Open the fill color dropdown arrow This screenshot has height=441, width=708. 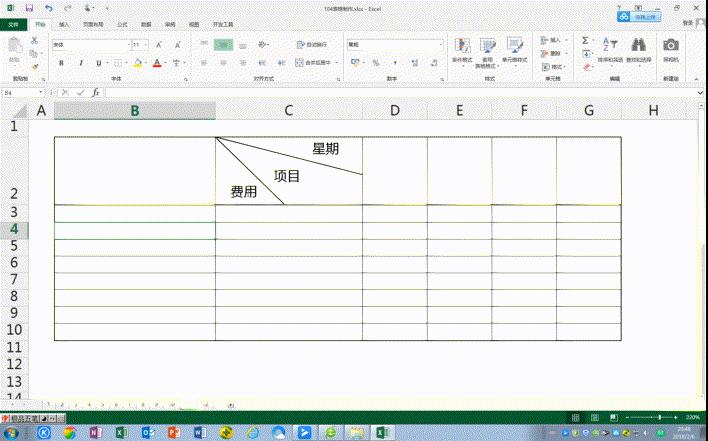(146, 63)
